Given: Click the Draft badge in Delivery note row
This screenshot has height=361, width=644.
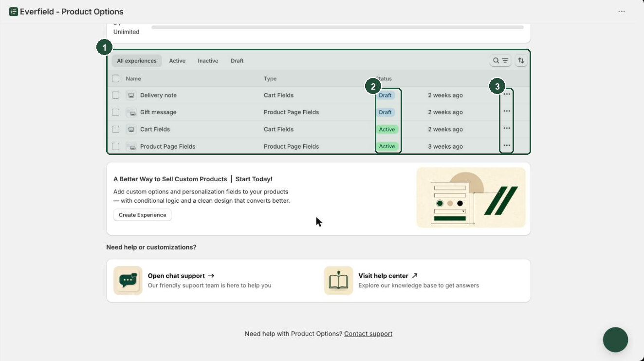Looking at the screenshot, I should pyautogui.click(x=385, y=95).
